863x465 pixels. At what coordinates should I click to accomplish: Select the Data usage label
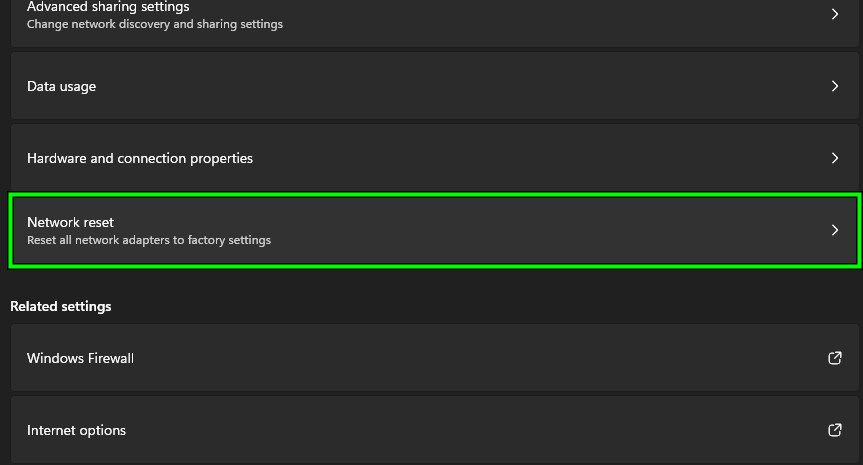61,86
